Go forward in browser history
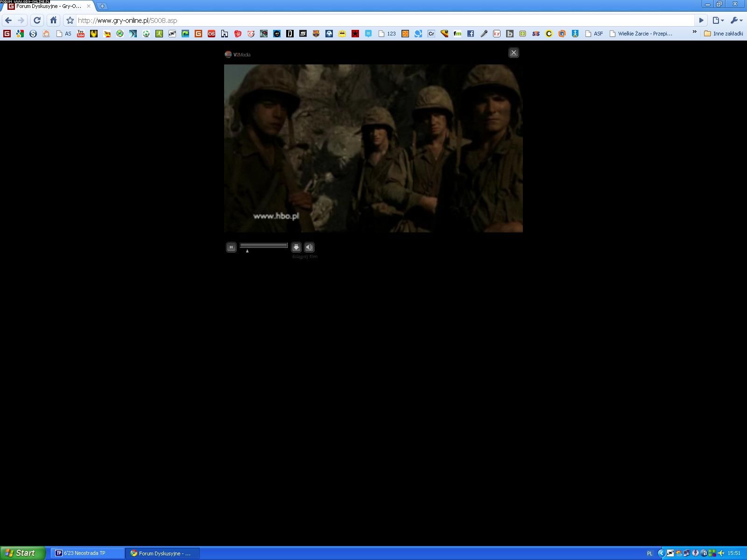 click(x=21, y=21)
